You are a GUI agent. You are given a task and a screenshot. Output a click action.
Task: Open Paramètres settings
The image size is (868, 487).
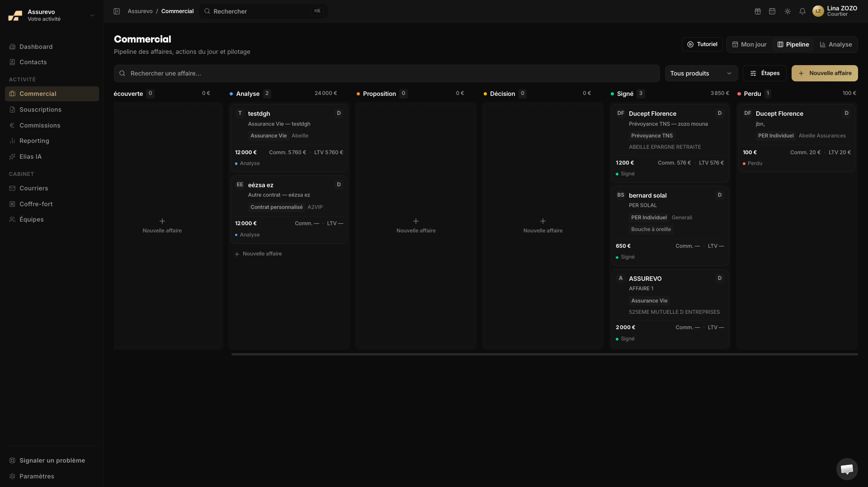pyautogui.click(x=52, y=476)
